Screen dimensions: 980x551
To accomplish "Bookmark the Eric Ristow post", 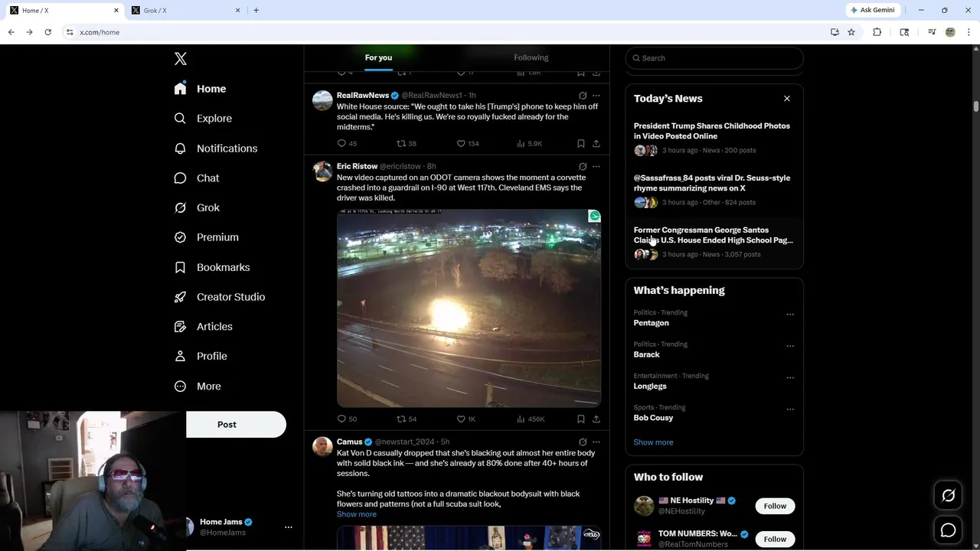I will coord(581,419).
